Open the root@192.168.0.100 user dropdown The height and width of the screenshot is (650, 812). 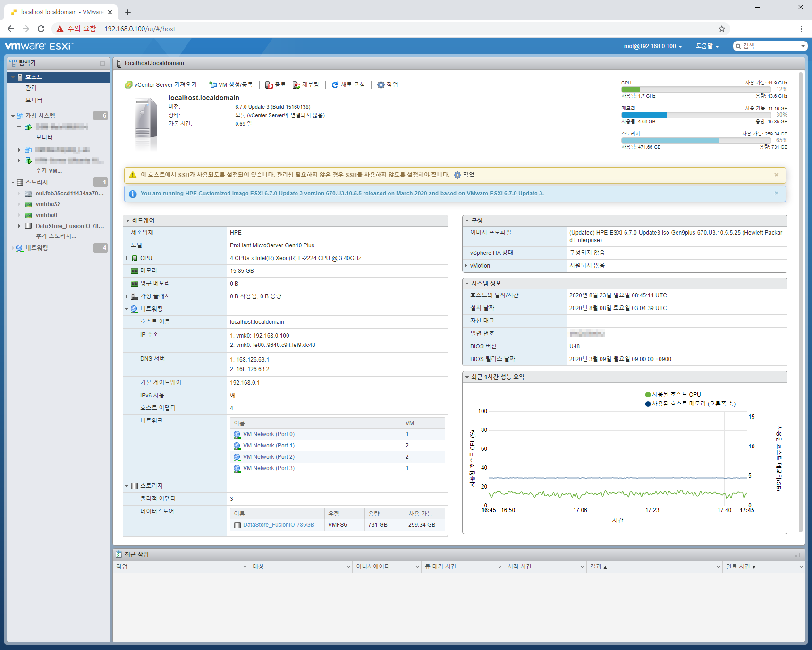pyautogui.click(x=653, y=46)
